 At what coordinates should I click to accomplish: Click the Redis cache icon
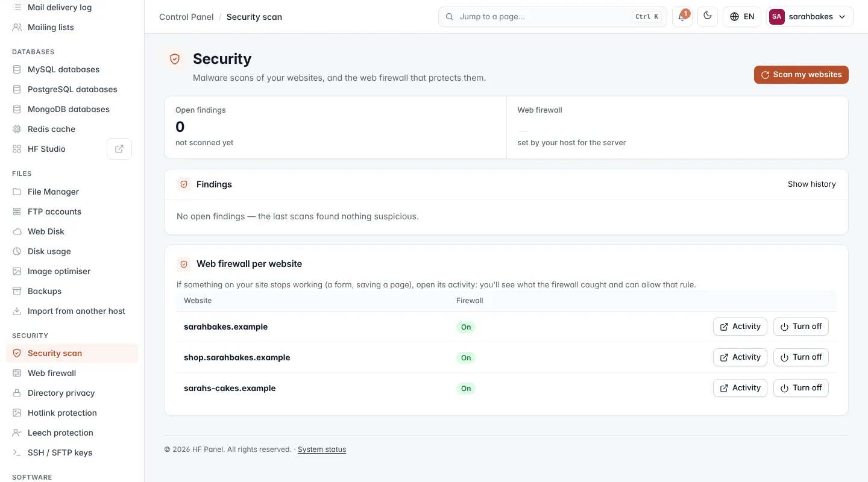pos(17,129)
